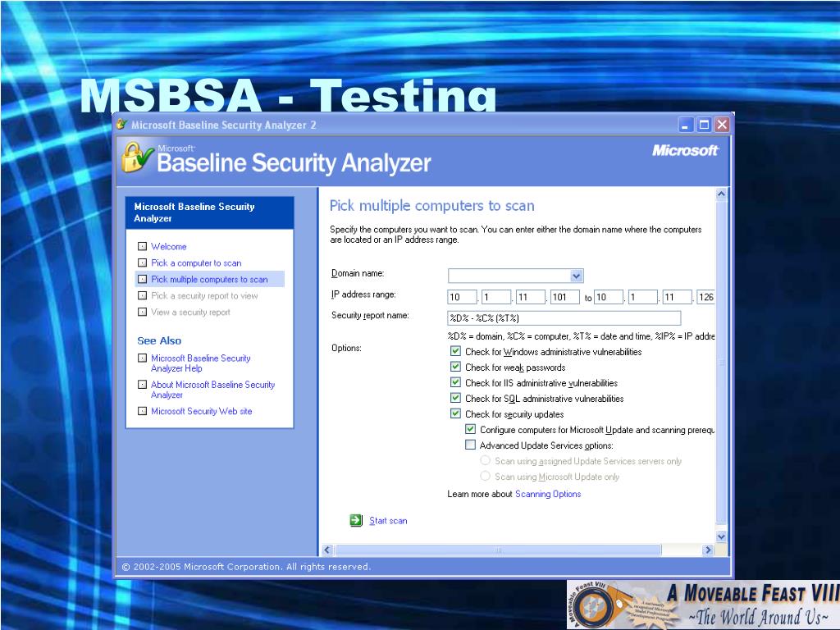Click the bullet icon beside Pick a computer to scan
Viewport: 840px width, 630px height.
(x=142, y=262)
